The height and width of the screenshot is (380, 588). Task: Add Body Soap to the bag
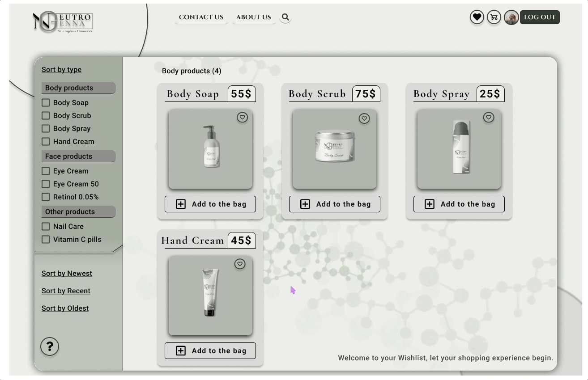tap(210, 204)
